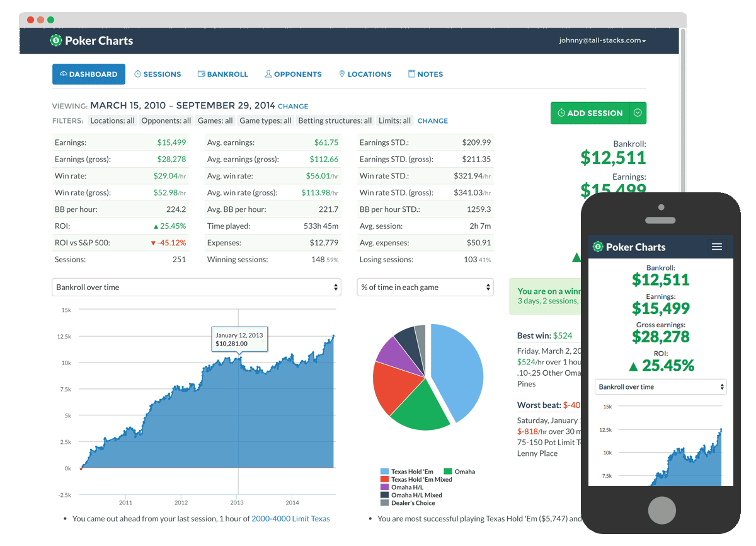The image size is (756, 546).
Task: Open the 2000-4000 Limit Texas link
Action: click(290, 519)
